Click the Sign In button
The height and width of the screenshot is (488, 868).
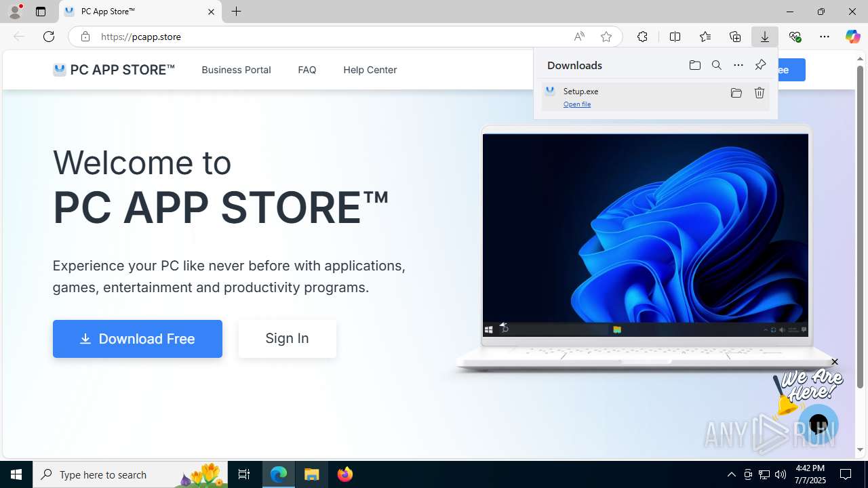[x=288, y=338]
